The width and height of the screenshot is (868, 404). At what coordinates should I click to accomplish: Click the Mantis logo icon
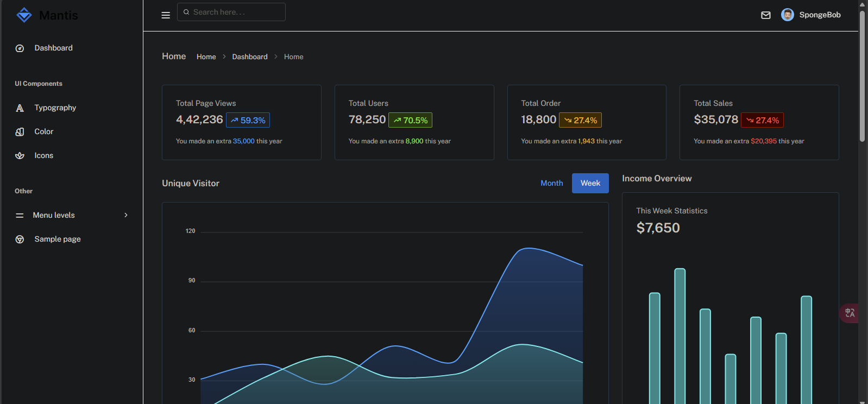click(24, 15)
